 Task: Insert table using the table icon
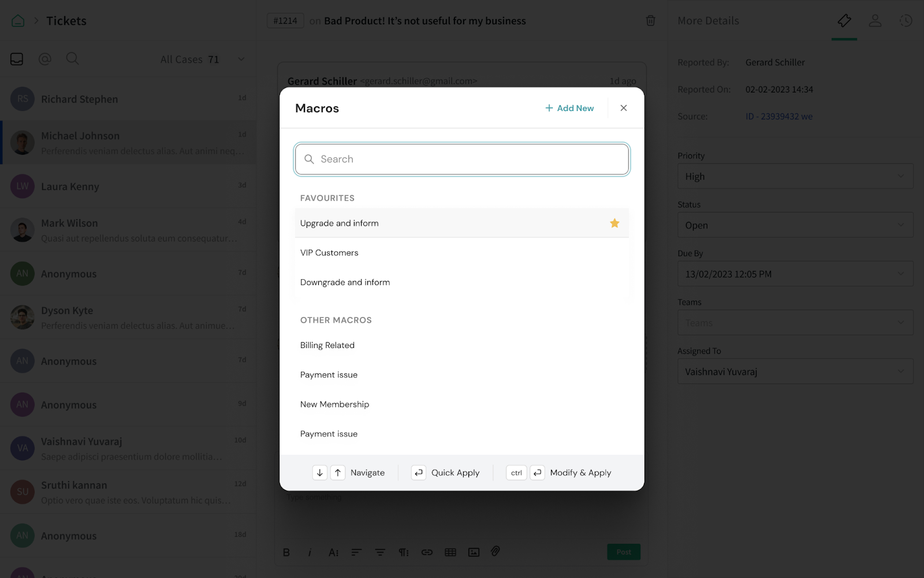(x=450, y=552)
